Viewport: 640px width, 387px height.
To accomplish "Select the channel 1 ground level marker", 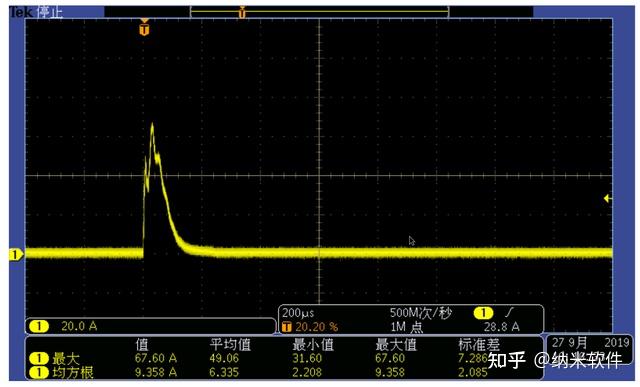I will click(x=16, y=255).
